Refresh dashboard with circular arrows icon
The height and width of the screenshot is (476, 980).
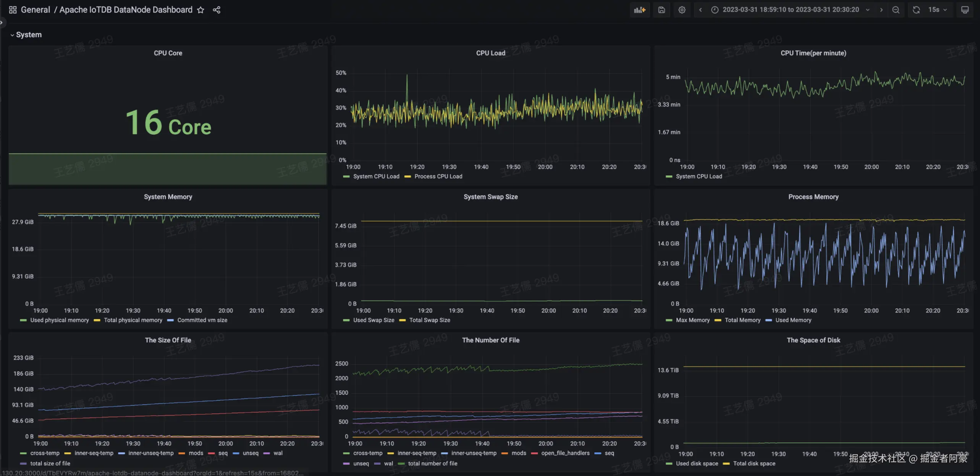pos(916,10)
